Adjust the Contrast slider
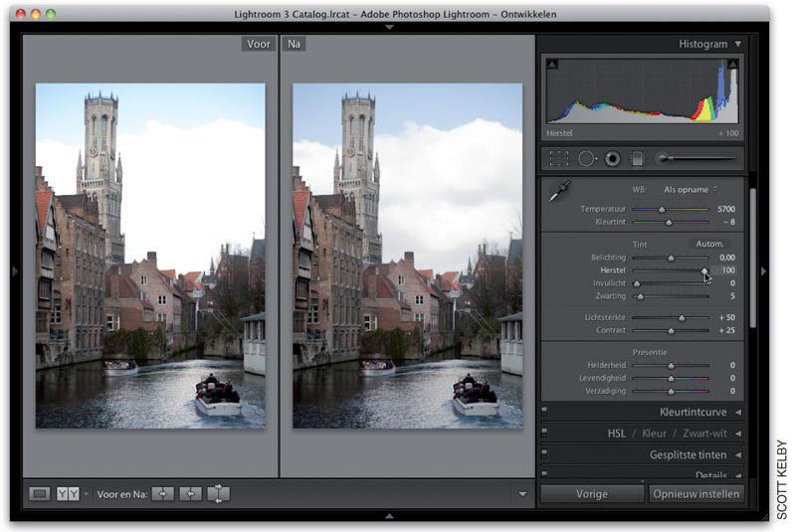This screenshot has width=796, height=532. (x=670, y=331)
